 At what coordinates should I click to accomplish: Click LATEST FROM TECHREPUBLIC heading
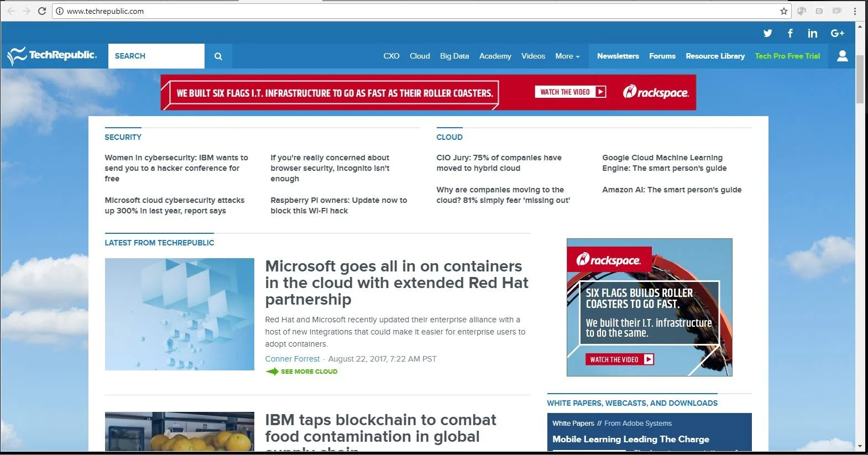click(159, 243)
